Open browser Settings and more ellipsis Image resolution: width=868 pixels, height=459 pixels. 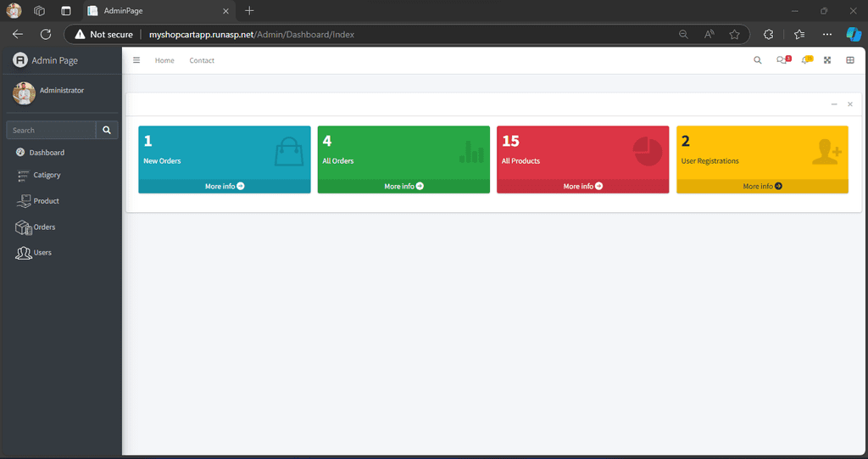pos(827,35)
